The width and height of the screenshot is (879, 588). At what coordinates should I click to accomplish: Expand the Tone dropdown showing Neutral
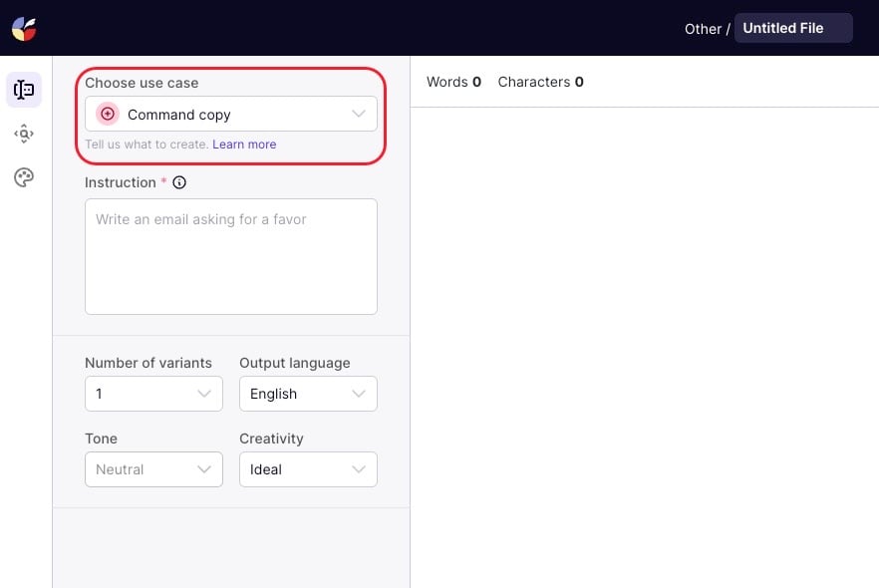click(x=153, y=469)
